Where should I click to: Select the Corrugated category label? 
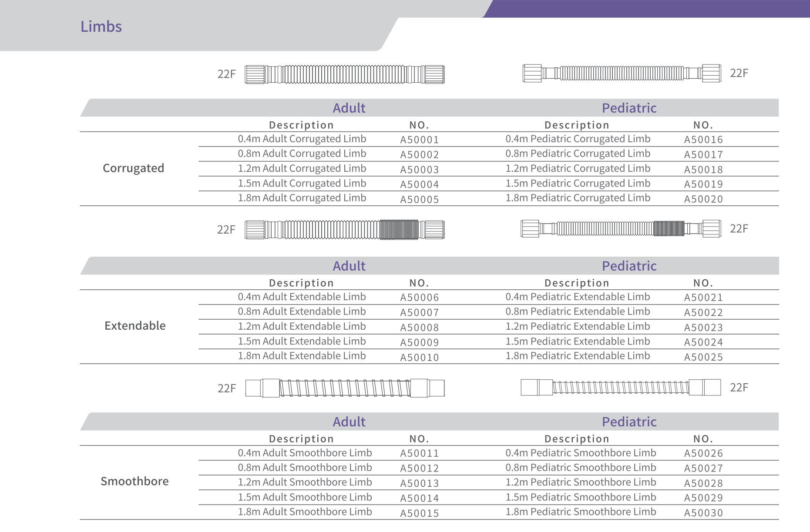click(133, 168)
